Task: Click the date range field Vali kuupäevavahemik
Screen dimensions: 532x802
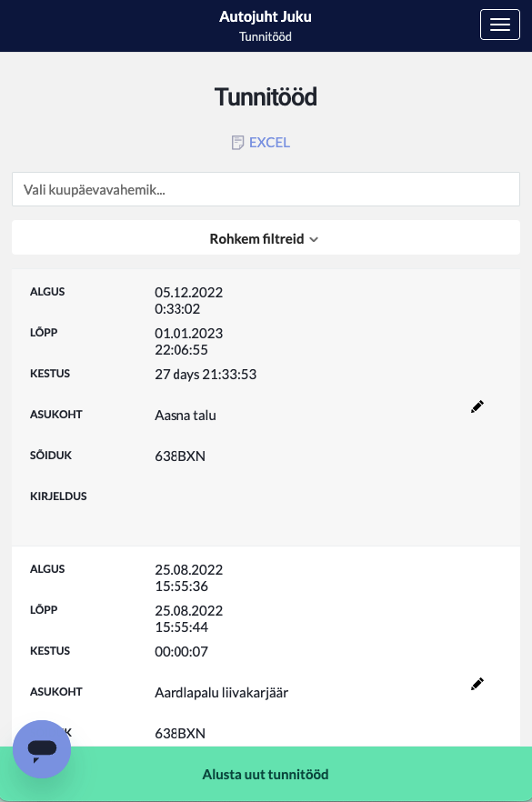Action: coord(266,189)
